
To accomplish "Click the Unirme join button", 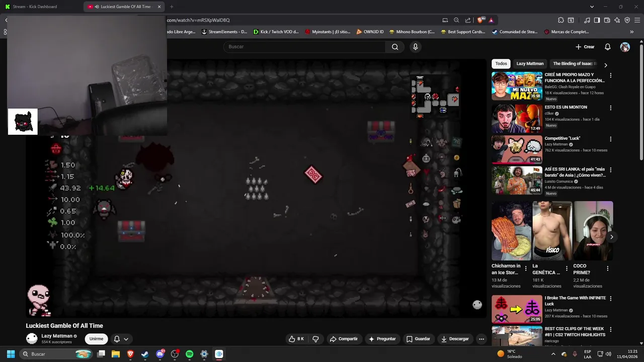I will point(96,339).
